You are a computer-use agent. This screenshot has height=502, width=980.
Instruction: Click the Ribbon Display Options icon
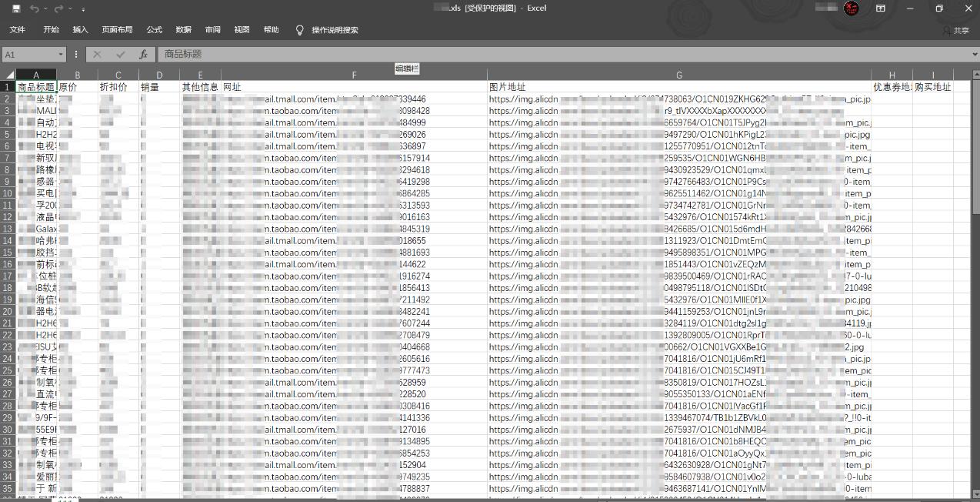coord(881,8)
